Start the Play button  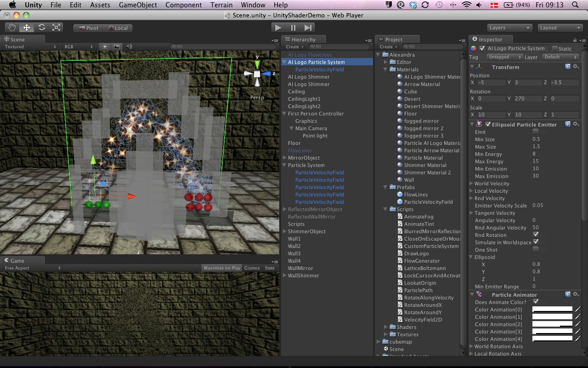tap(278, 28)
